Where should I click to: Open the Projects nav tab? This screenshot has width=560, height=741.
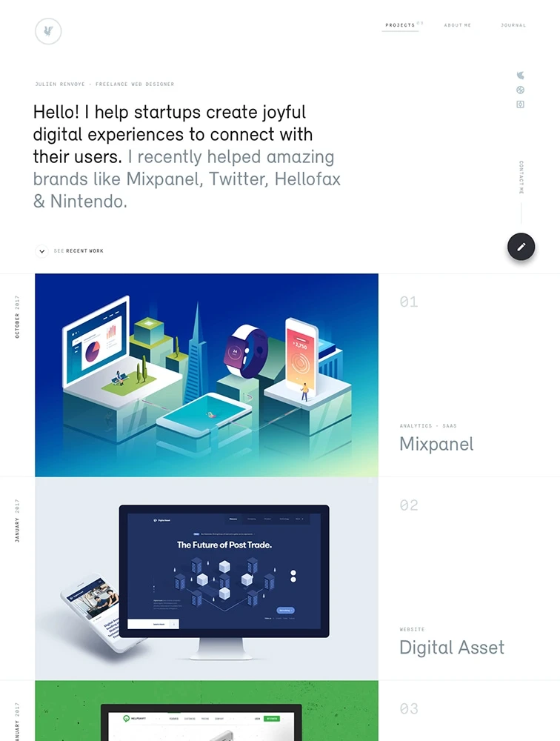[x=400, y=25]
